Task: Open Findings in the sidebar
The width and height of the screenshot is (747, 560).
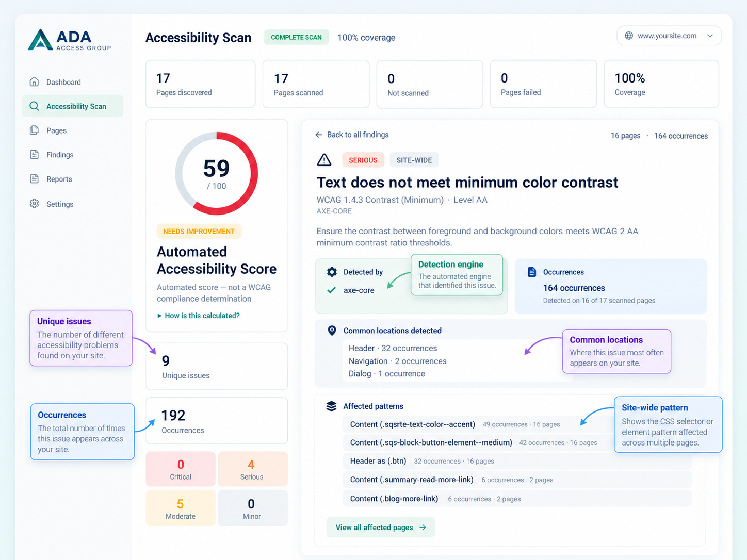Action: (x=72, y=155)
